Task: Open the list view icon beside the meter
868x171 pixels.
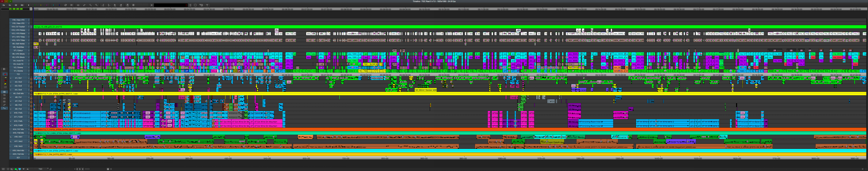Action: tap(190, 5)
